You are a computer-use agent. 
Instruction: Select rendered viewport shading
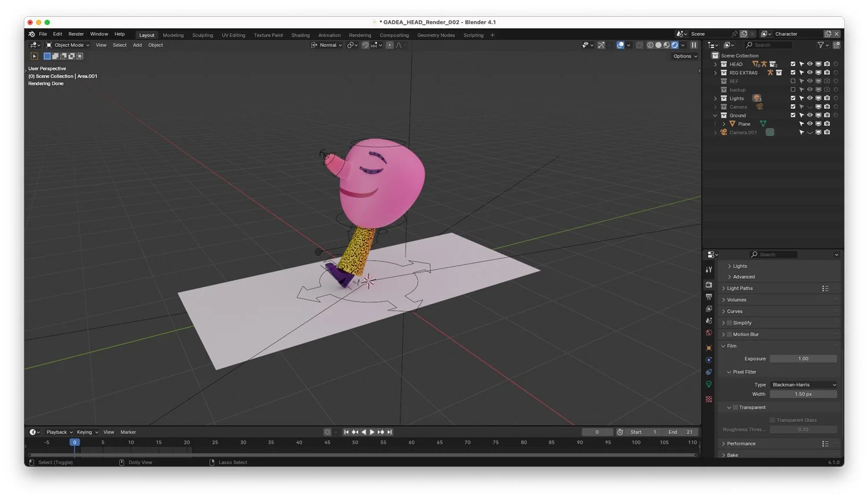(x=675, y=45)
